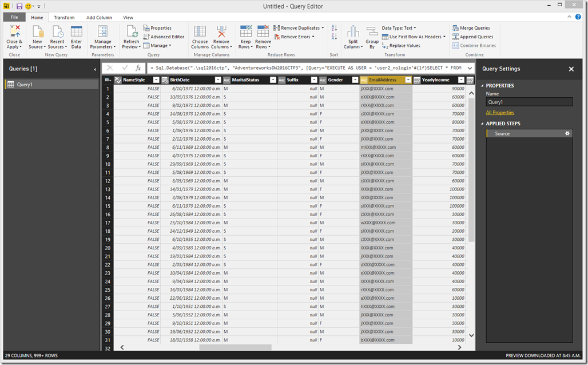Open the File menu
The image size is (588, 365).
click(x=14, y=17)
